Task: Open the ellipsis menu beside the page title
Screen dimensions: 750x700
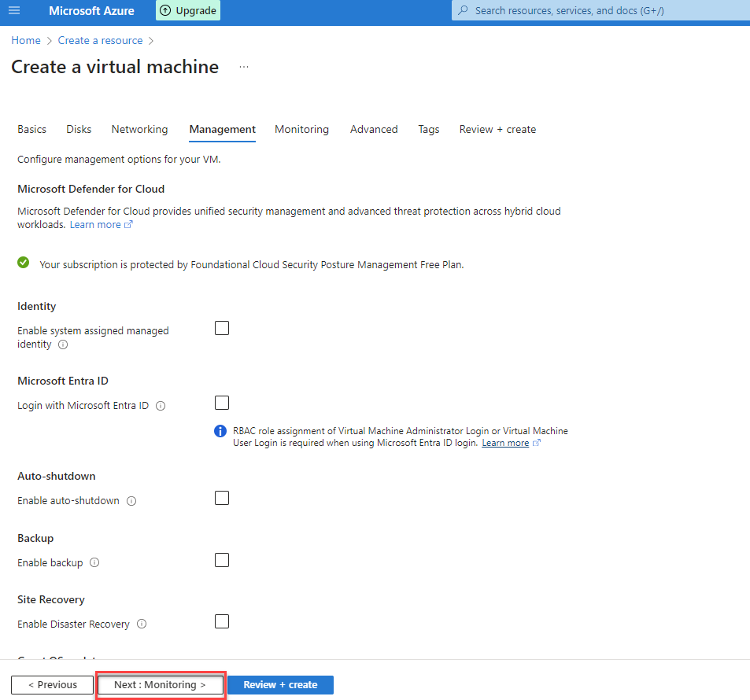Action: pos(244,66)
